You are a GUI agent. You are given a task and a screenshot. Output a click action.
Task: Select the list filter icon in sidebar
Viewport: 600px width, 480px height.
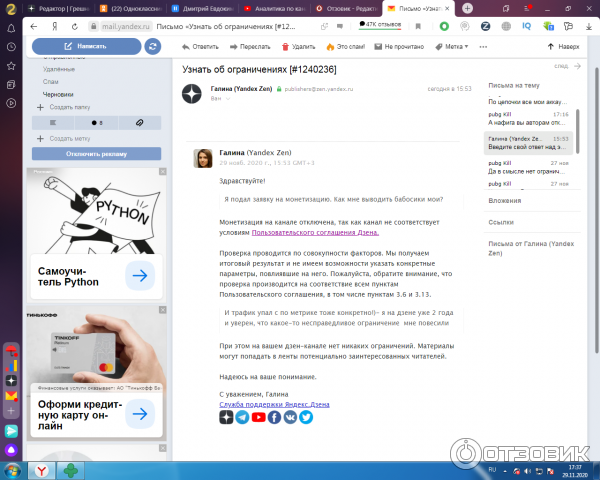53,123
